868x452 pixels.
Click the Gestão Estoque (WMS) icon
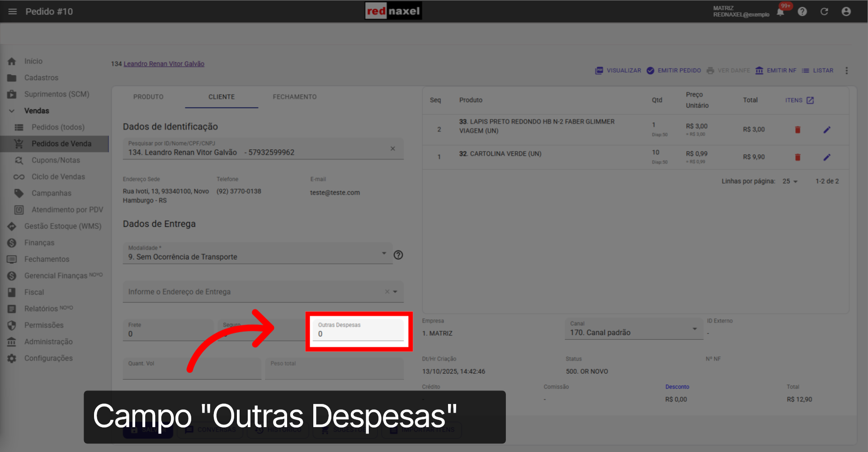tap(12, 226)
